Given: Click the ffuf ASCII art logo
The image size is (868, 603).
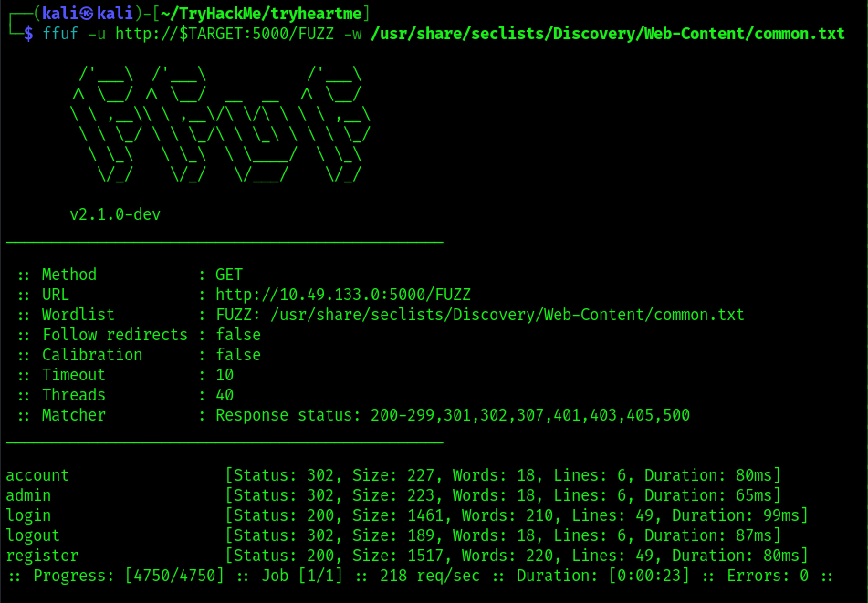Looking at the screenshot, I should pyautogui.click(x=220, y=124).
